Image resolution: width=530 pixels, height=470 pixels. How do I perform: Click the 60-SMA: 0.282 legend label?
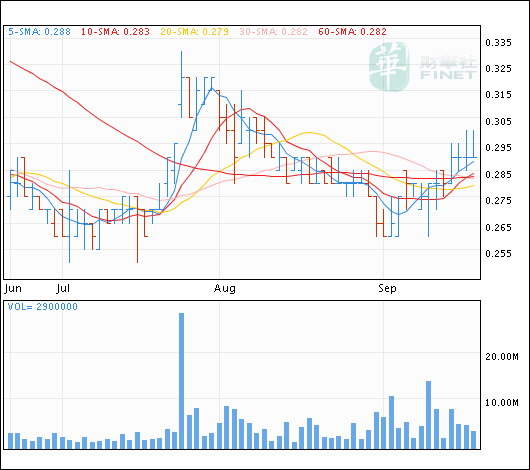[x=352, y=32]
